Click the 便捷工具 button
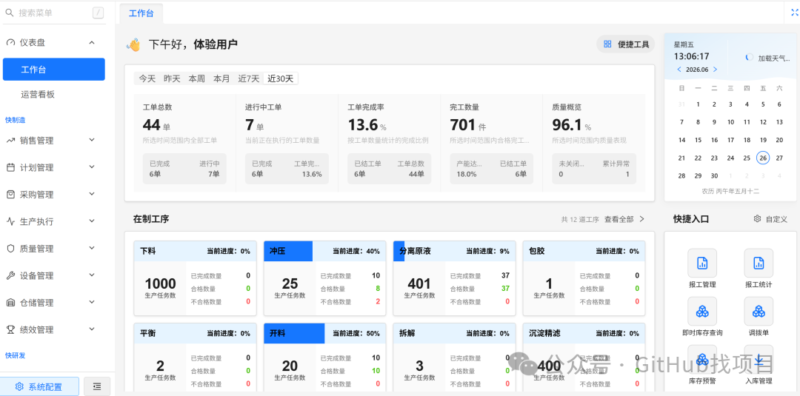The width and height of the screenshot is (800, 396). click(626, 44)
